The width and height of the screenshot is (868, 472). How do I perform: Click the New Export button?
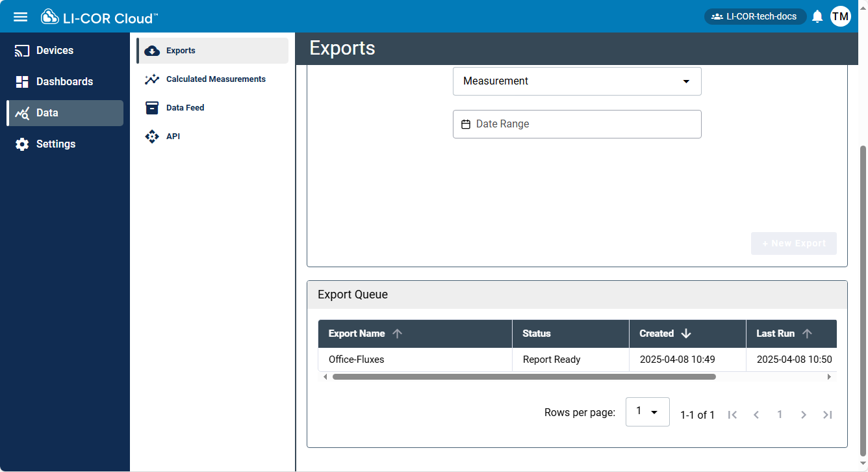(x=793, y=243)
